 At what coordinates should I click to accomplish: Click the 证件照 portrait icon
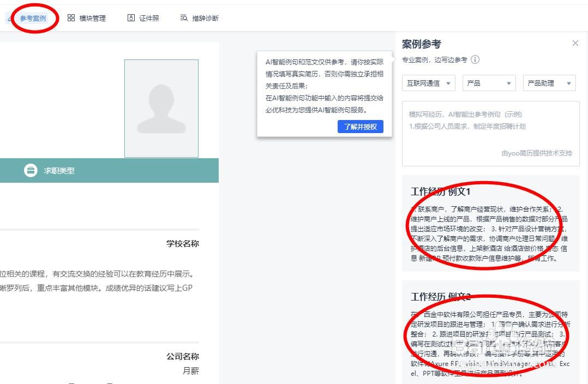point(131,18)
